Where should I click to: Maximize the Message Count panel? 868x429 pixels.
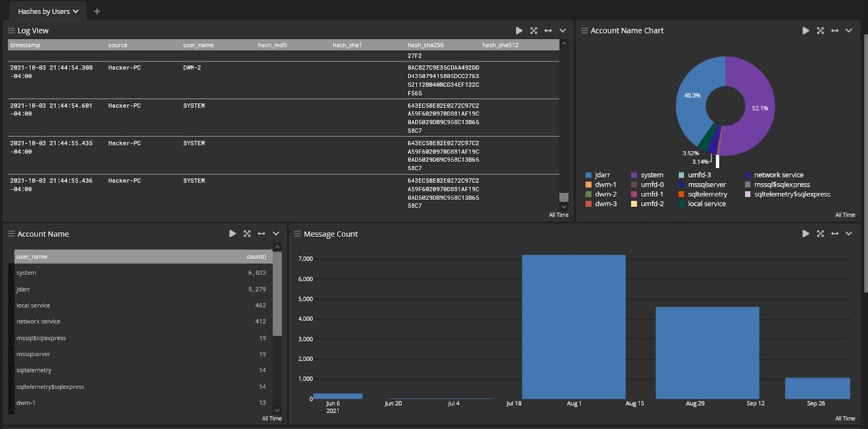820,234
